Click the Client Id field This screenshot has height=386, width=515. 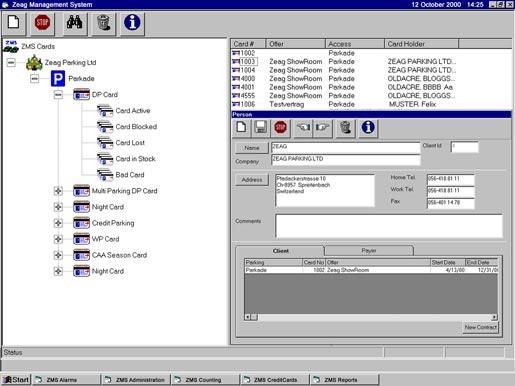(464, 147)
